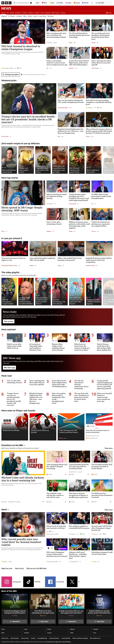This screenshot has height=644, width=114.
Task: Open Sounds from the top header
Action: 77,3
